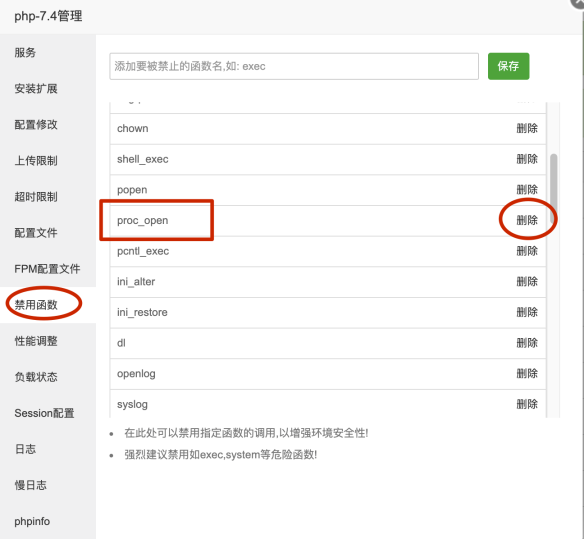This screenshot has height=539, width=584.
Task: Delete the popen function entry
Action: coord(527,190)
